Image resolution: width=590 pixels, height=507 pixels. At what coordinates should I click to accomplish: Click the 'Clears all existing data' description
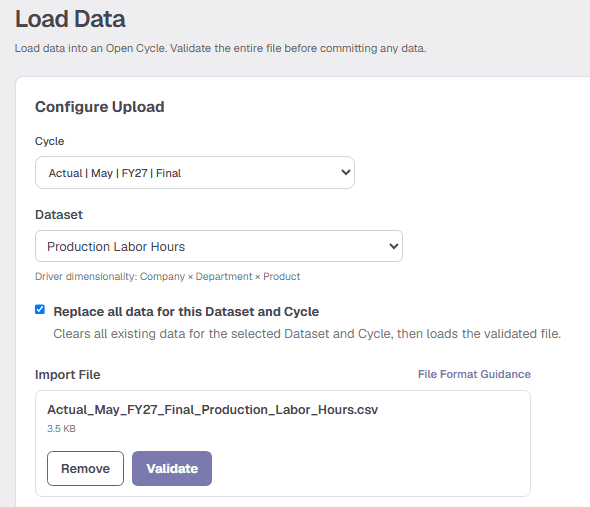pos(307,334)
